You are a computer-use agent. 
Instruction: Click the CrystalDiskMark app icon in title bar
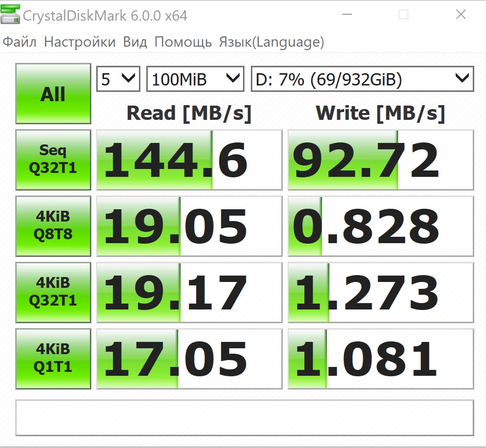[x=10, y=14]
